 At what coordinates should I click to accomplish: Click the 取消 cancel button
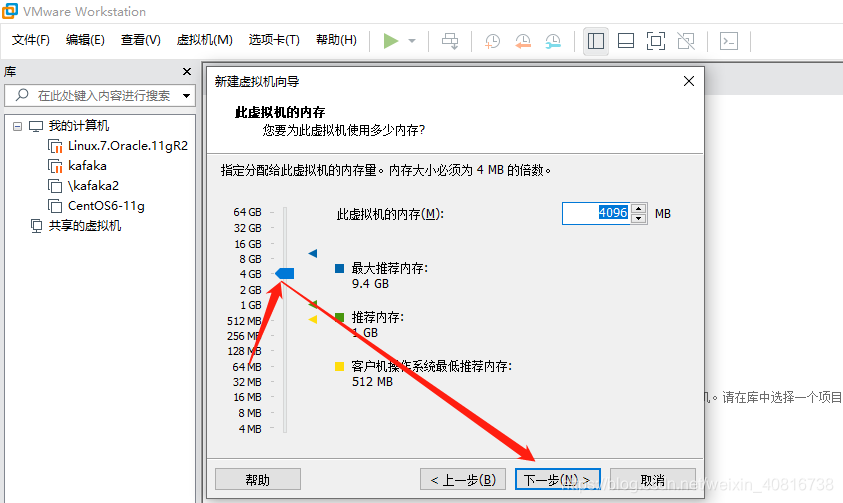click(x=653, y=479)
